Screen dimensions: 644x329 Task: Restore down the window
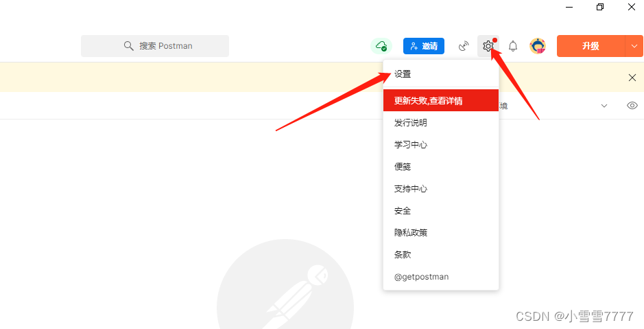click(600, 7)
